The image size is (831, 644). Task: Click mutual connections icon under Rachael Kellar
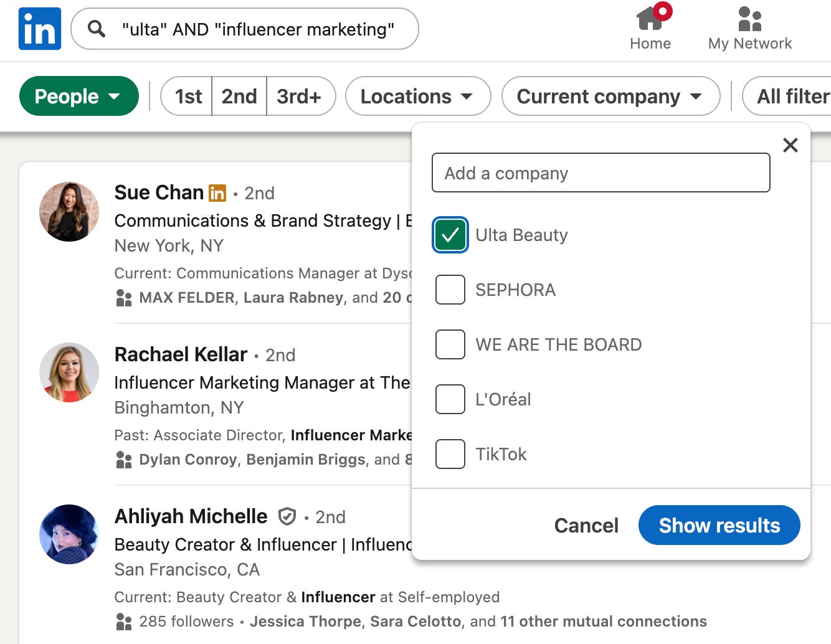tap(124, 460)
